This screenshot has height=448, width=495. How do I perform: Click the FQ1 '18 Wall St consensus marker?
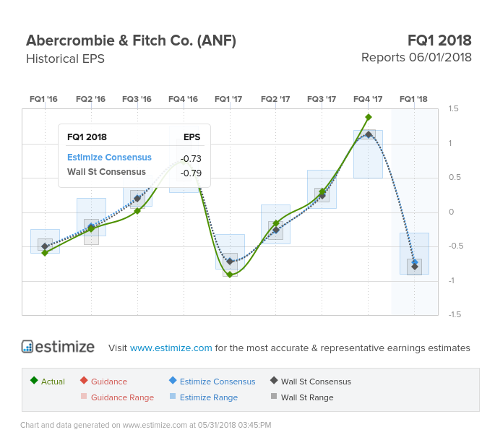tap(415, 267)
